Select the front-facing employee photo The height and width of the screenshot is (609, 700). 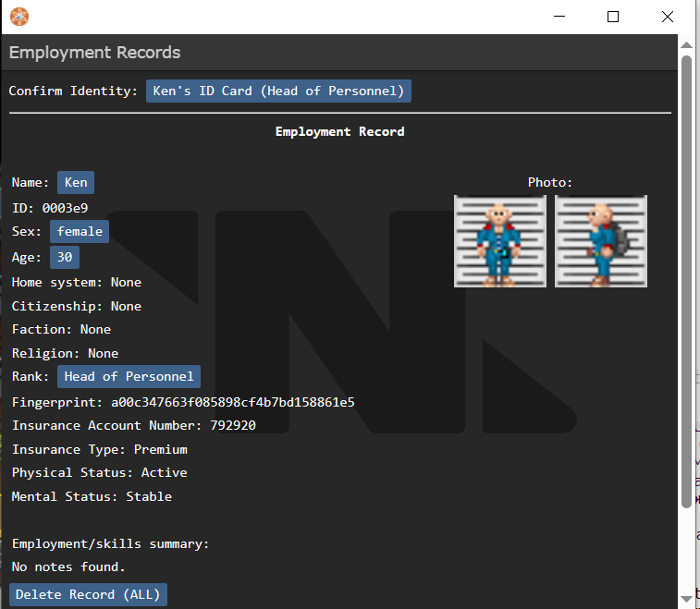pos(500,241)
